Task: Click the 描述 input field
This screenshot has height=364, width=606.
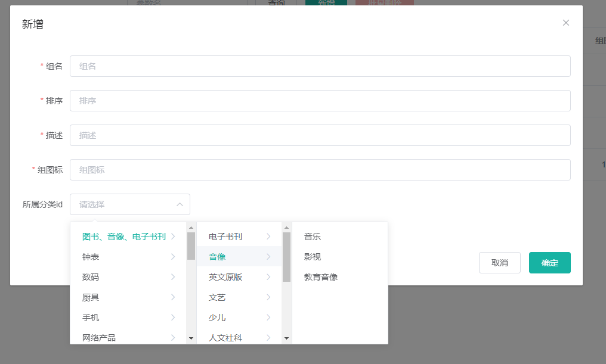Action: [320, 135]
